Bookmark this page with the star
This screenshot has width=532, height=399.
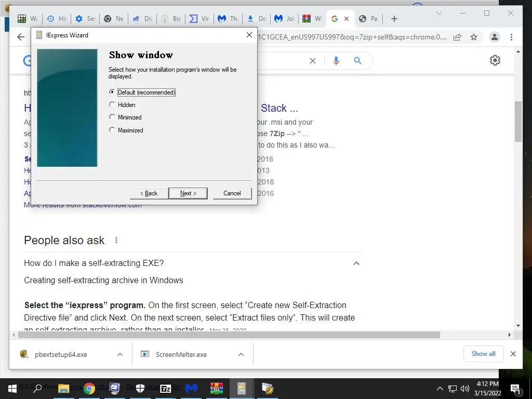(474, 37)
